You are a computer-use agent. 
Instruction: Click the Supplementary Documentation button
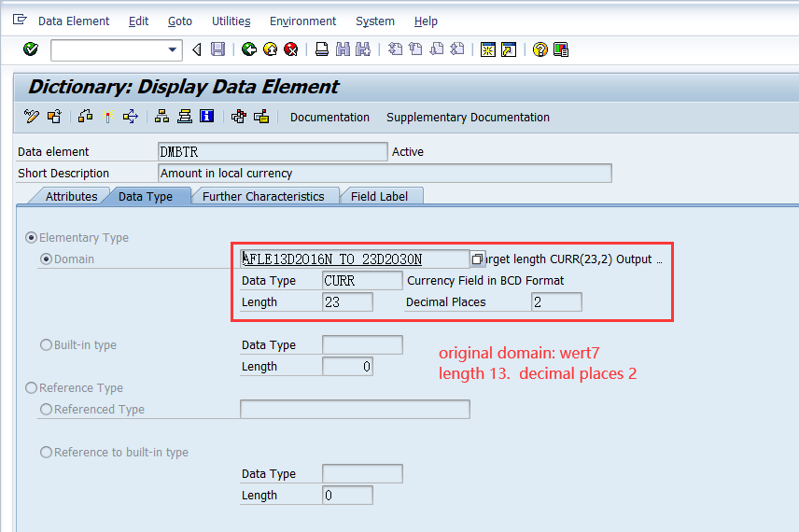(468, 117)
